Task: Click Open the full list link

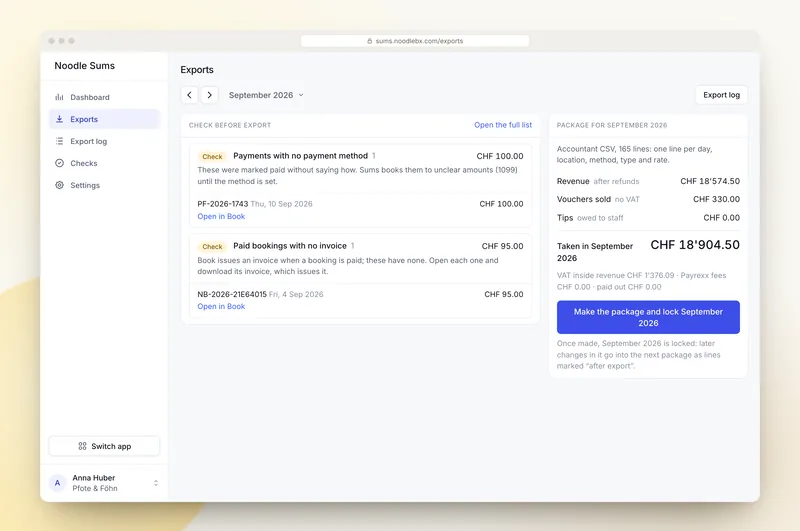Action: 503,125
